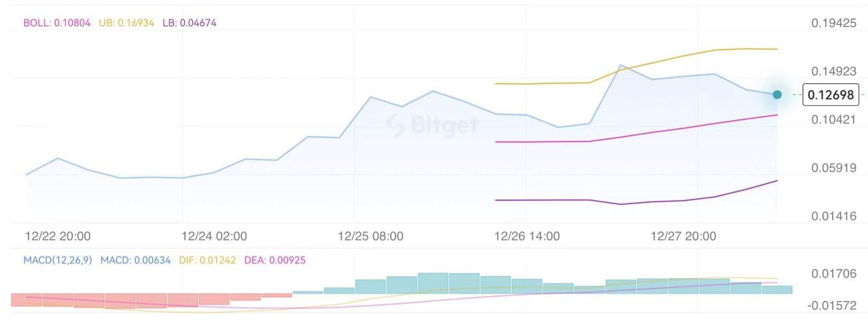Click the 12/26 14:00 time axis label

point(527,237)
